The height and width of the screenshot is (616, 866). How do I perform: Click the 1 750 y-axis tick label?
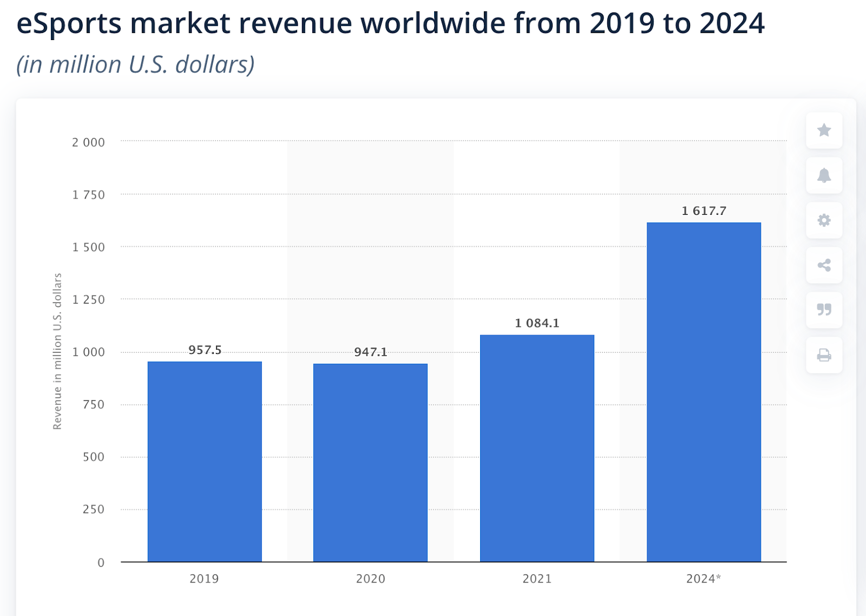click(89, 195)
